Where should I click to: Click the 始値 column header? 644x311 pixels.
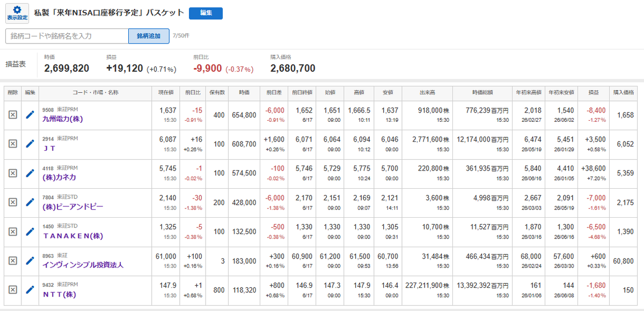330,93
